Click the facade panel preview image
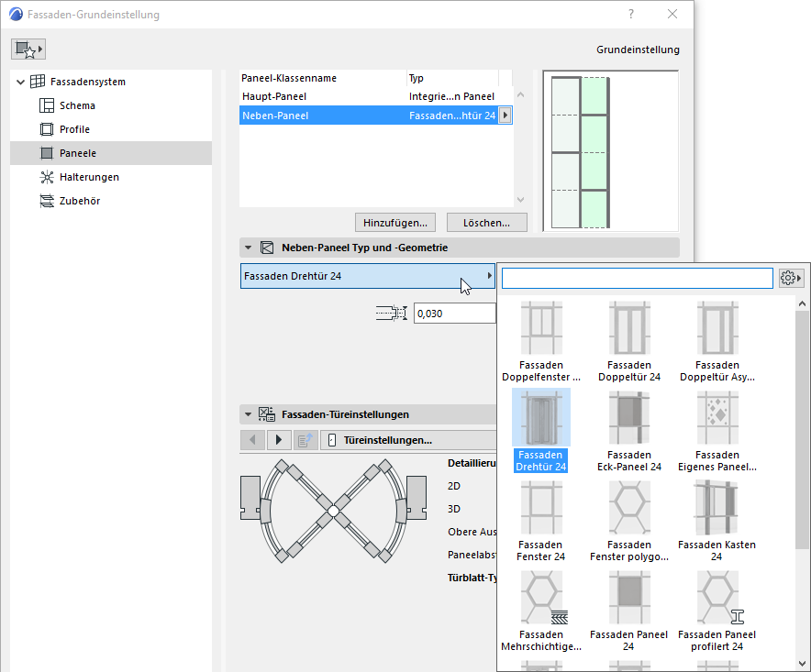Image resolution: width=811 pixels, height=672 pixels. 611,151
